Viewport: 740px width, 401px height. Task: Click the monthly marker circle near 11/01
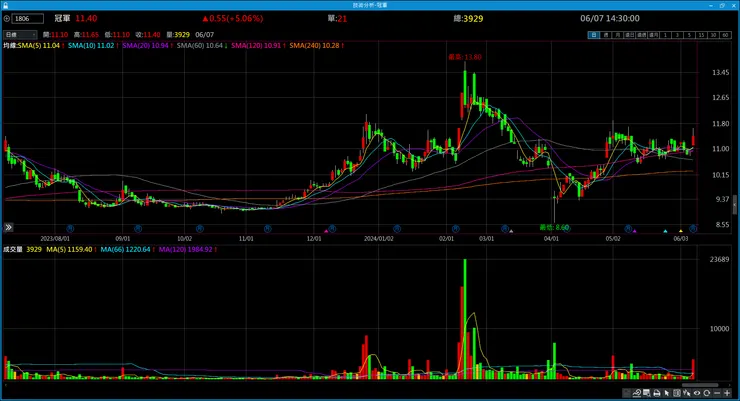click(x=268, y=229)
